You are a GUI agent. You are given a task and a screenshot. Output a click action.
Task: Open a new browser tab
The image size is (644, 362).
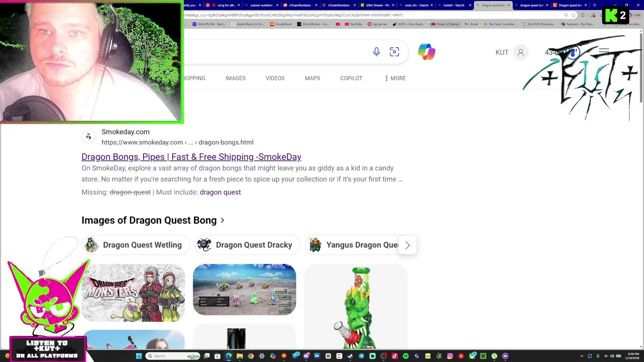pos(595,5)
